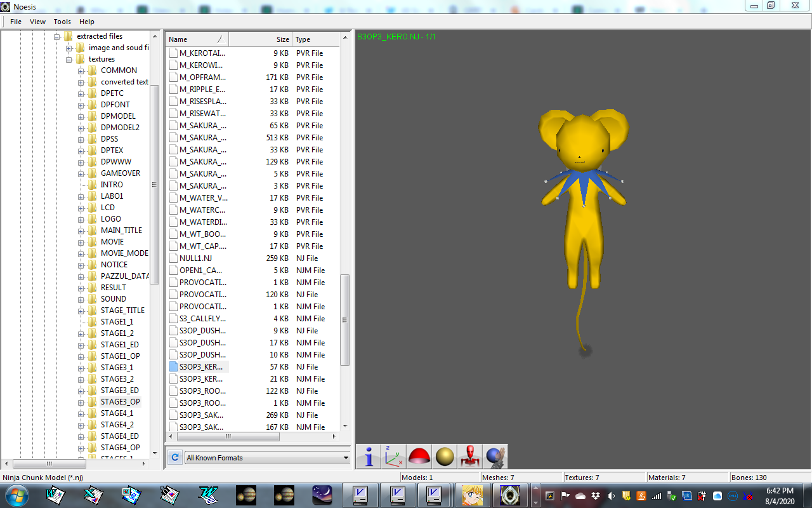Click the Ninja Chunk Model status text
The width and height of the screenshot is (812, 508).
click(x=43, y=478)
